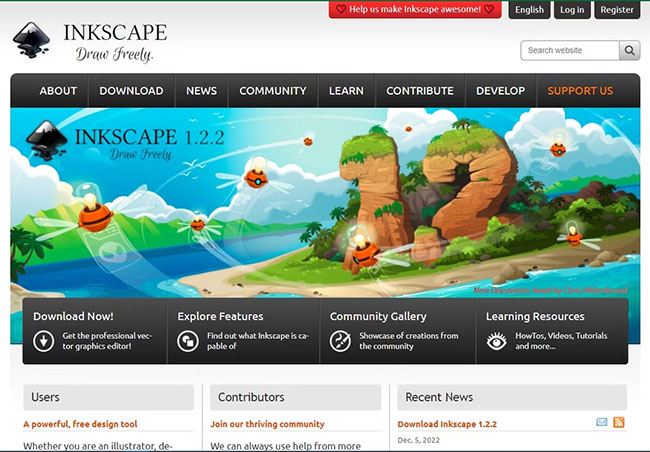Click 'Get the professional vector graphics editor!' text
Screen dimensions: 650x452
point(107,341)
